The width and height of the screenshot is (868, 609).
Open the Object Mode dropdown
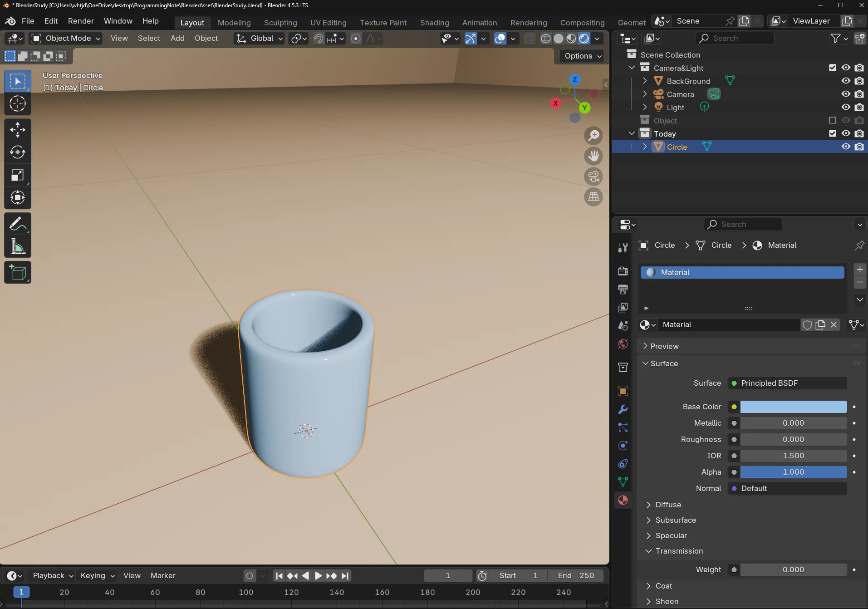click(66, 39)
